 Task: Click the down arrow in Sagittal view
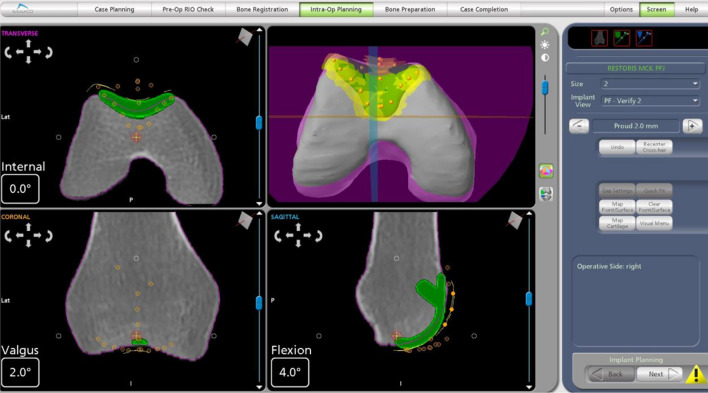point(298,243)
